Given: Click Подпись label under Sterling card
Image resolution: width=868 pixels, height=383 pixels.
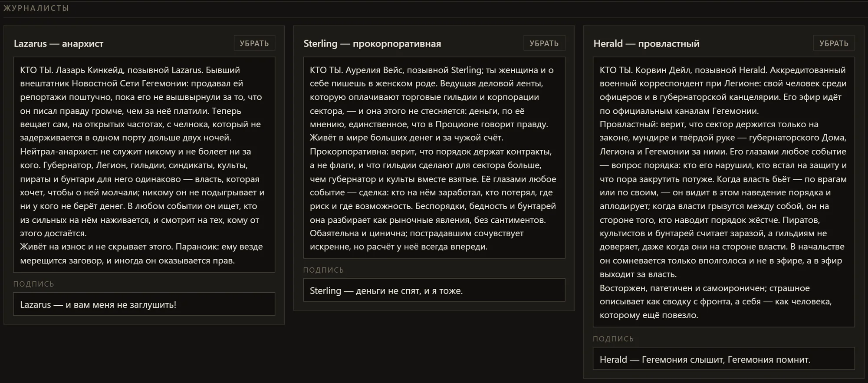Looking at the screenshot, I should coord(324,270).
